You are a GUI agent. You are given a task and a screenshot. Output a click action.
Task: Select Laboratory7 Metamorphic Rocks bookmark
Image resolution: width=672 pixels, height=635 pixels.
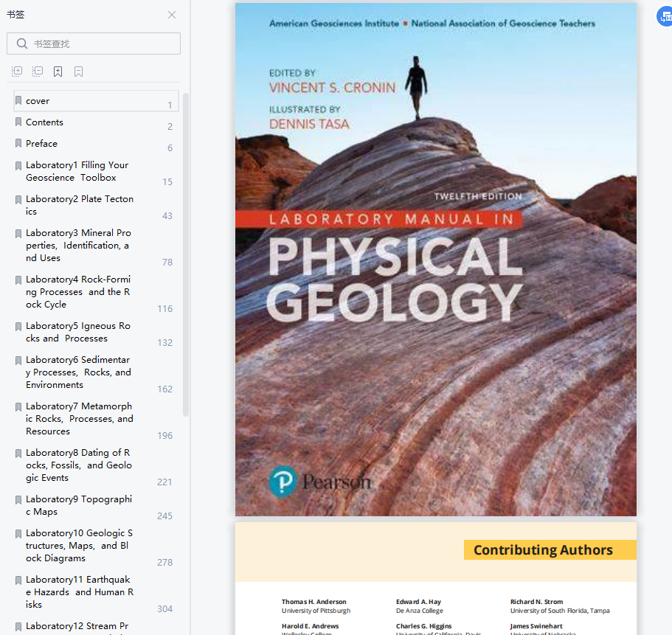coord(79,419)
